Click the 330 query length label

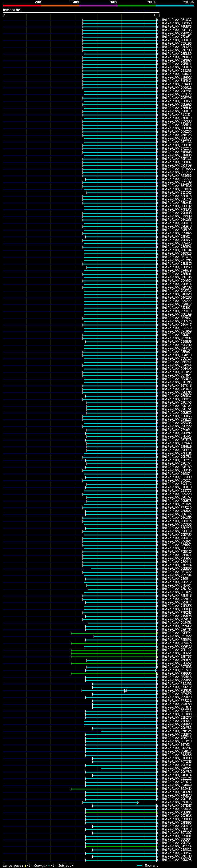pyautogui.click(x=155, y=15)
